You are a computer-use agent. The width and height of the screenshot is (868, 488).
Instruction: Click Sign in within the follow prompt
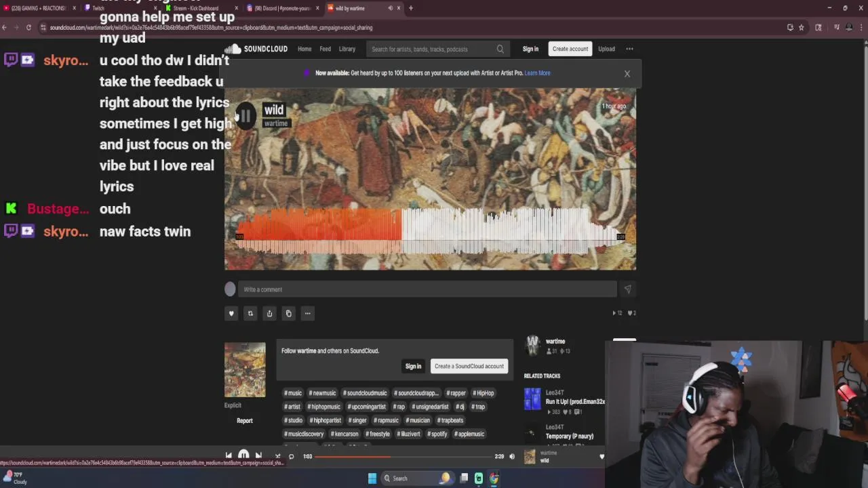point(413,366)
